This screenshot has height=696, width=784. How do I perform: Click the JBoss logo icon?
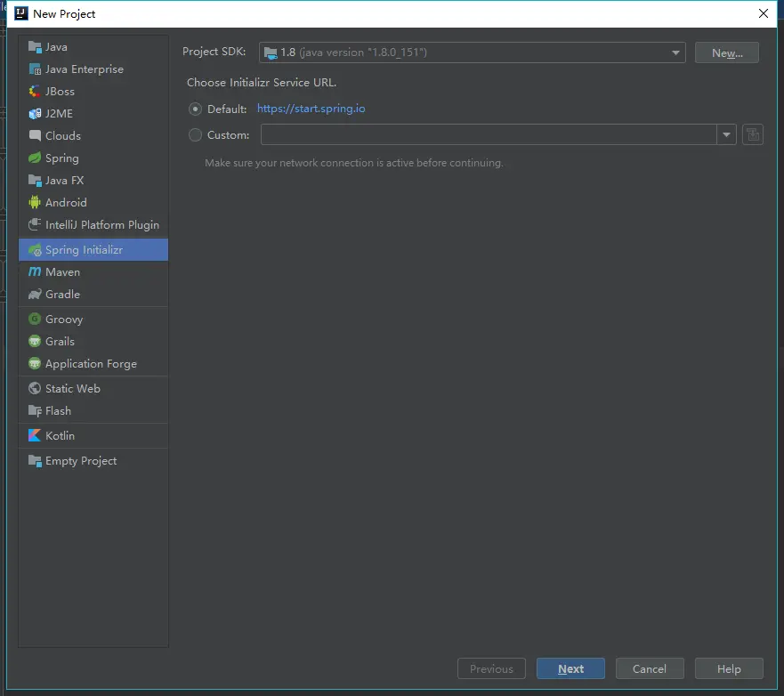pyautogui.click(x=35, y=92)
